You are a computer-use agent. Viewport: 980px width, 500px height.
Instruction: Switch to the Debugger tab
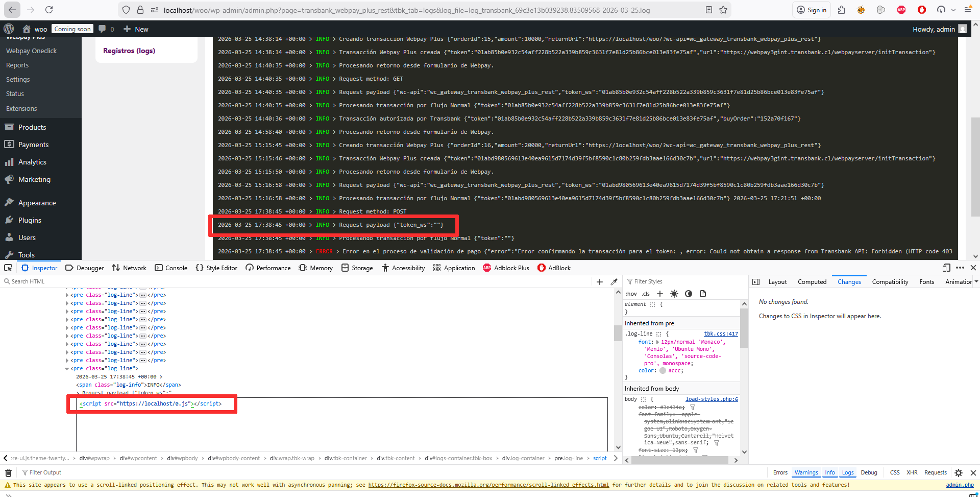[x=85, y=268]
